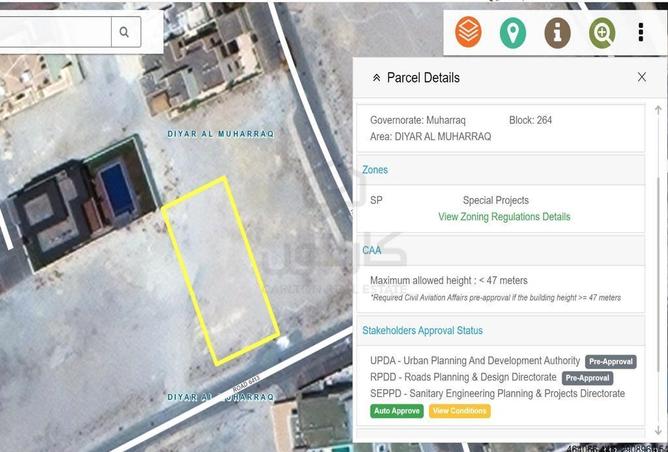This screenshot has width=668, height=452.
Task: Close the Parcel Details panel
Action: tap(642, 77)
